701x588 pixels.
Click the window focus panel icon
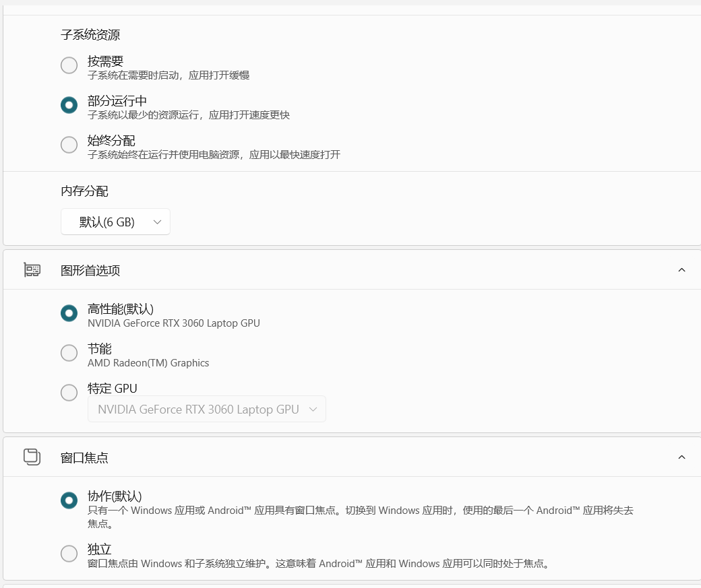coord(32,456)
